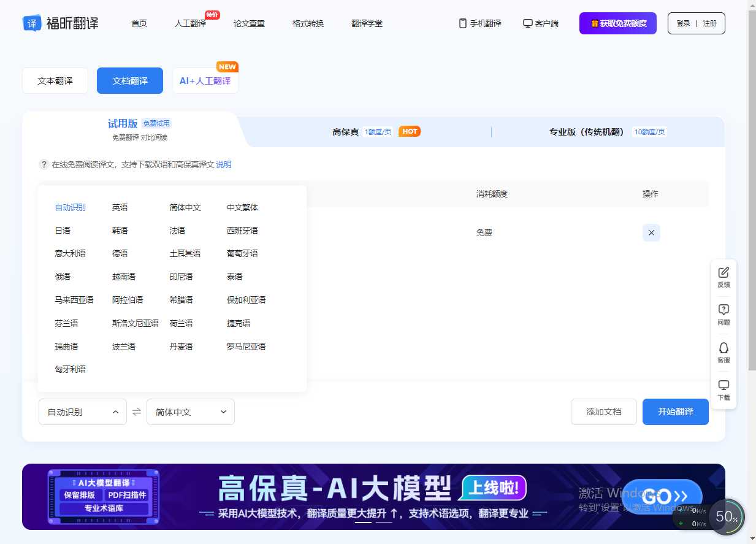Collapse the 自动识别 source language dropdown
This screenshot has height=544, width=756.
[83, 412]
